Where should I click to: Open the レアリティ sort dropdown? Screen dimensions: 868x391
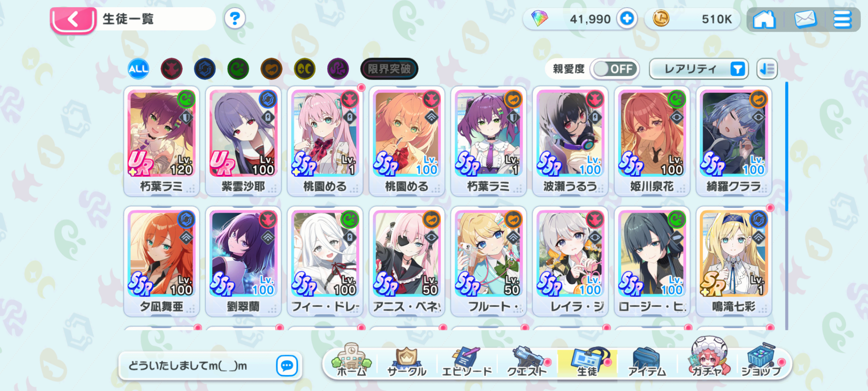pos(698,69)
